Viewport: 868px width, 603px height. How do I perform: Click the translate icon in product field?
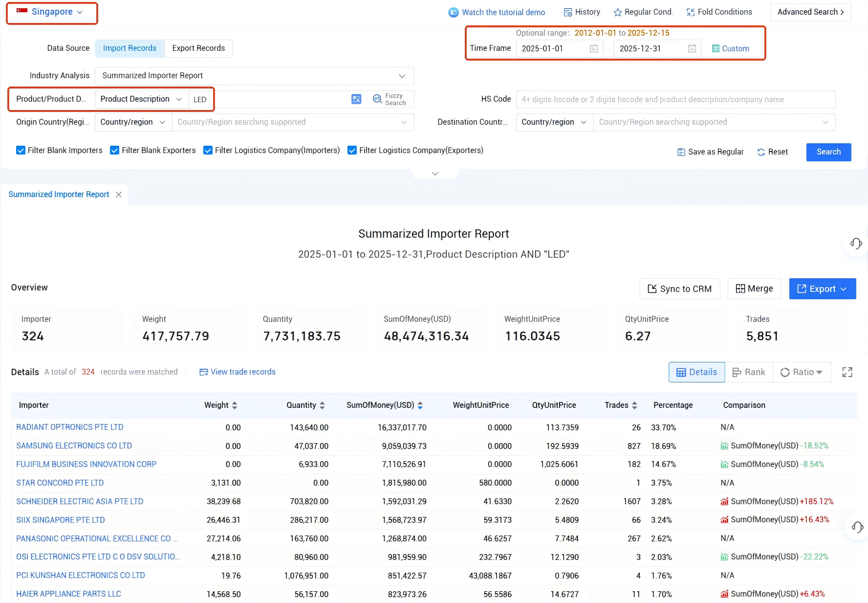(x=356, y=99)
